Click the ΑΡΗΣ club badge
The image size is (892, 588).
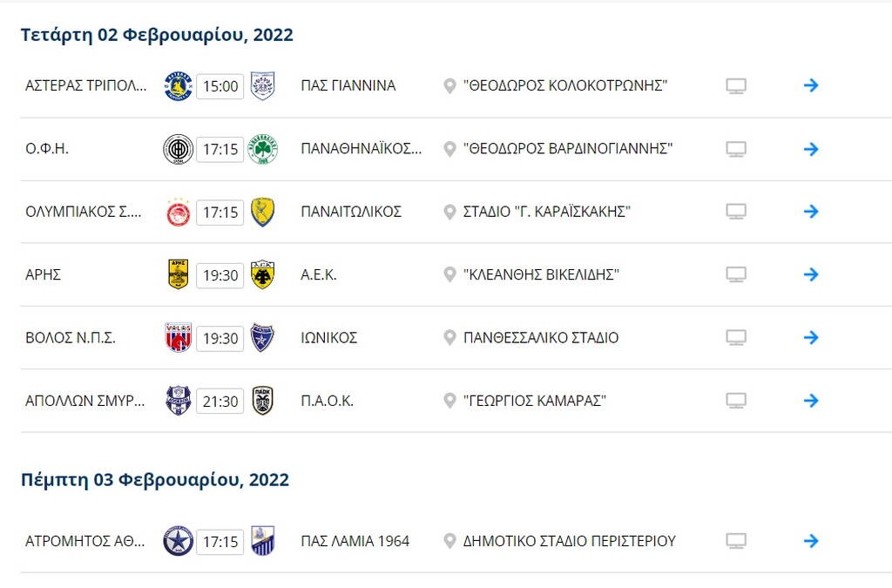coord(178,274)
